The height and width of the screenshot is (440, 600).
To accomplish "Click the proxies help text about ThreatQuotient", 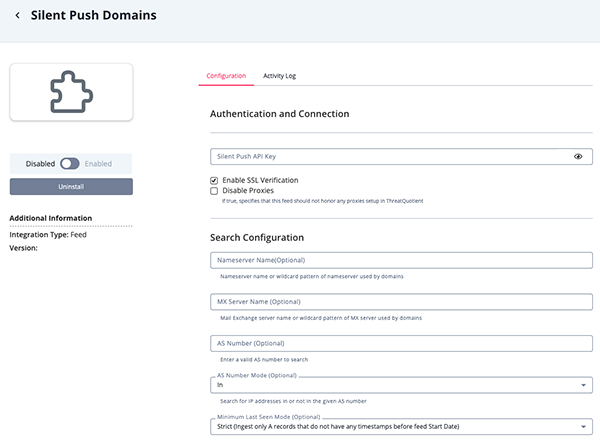I will click(x=323, y=201).
